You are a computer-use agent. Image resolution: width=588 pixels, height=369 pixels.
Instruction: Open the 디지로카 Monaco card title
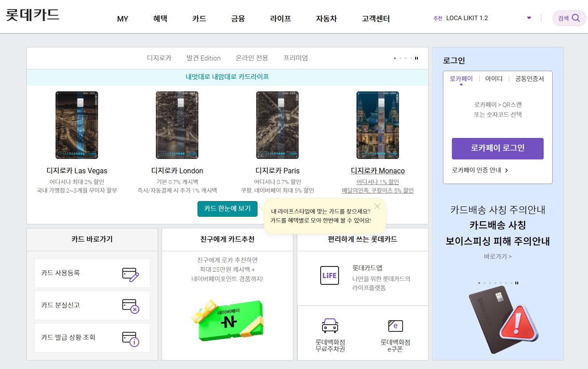coord(378,171)
